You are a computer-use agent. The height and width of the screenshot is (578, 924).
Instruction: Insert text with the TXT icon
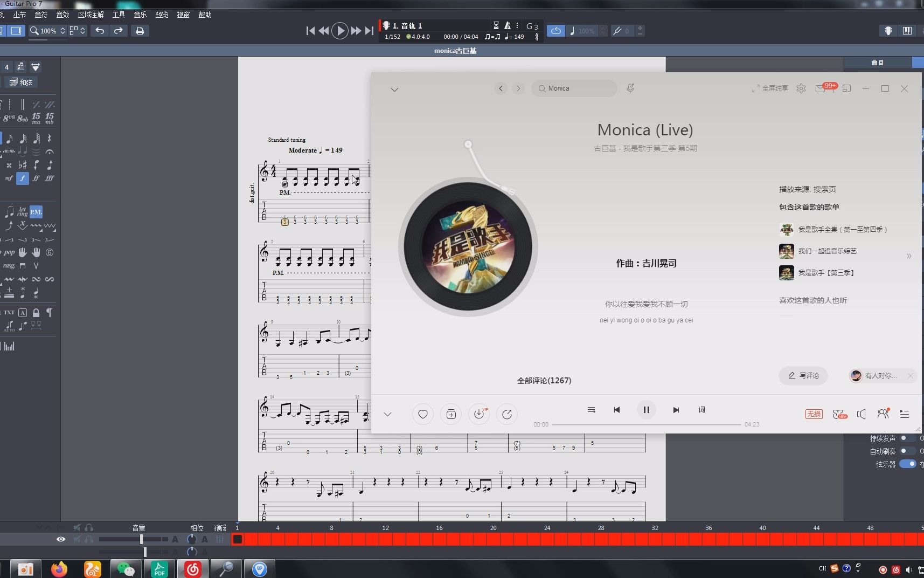pyautogui.click(x=9, y=312)
